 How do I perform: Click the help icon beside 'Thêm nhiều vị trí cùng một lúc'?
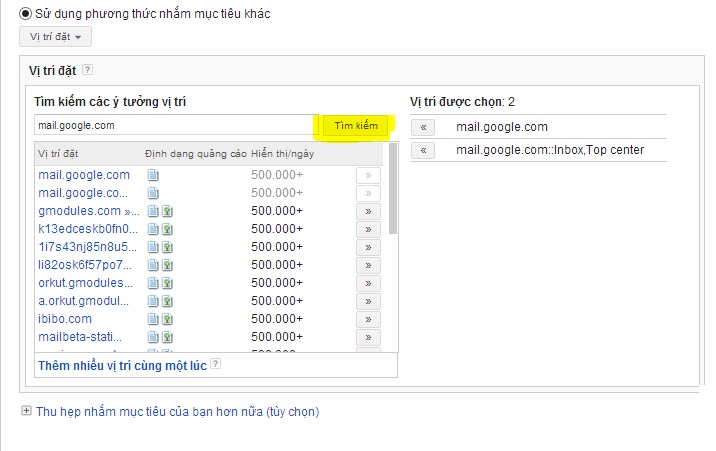coord(216,364)
